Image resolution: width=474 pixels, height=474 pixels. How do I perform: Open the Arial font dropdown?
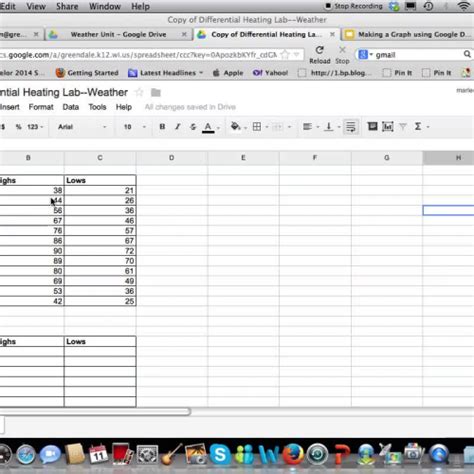[82, 127]
